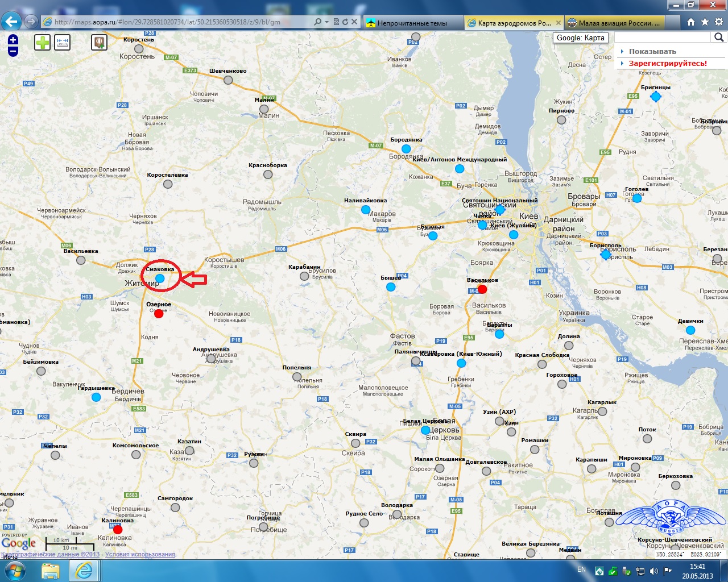Expand the Показывать section

[x=652, y=51]
